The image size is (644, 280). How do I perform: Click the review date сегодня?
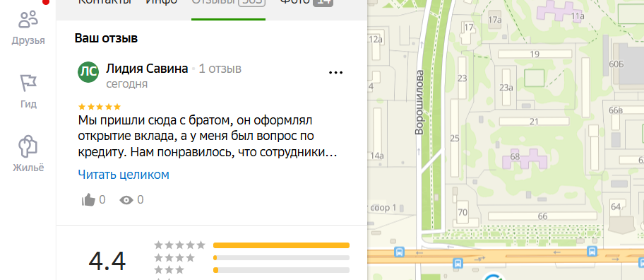point(127,84)
